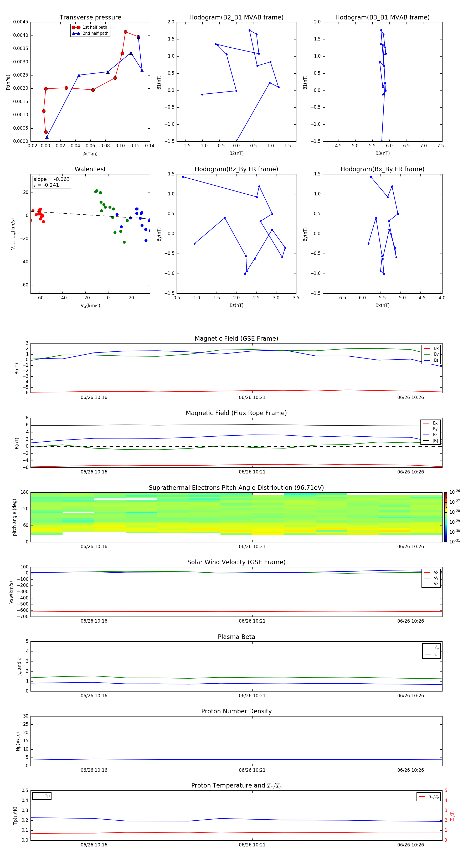473x868 pixels.
Task: Click the red Te/Tp right-axis label
Action: (x=453, y=815)
